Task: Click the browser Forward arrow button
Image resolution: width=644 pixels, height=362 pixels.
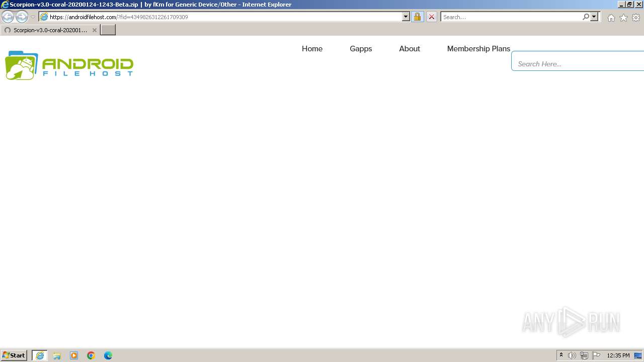Action: (22, 17)
